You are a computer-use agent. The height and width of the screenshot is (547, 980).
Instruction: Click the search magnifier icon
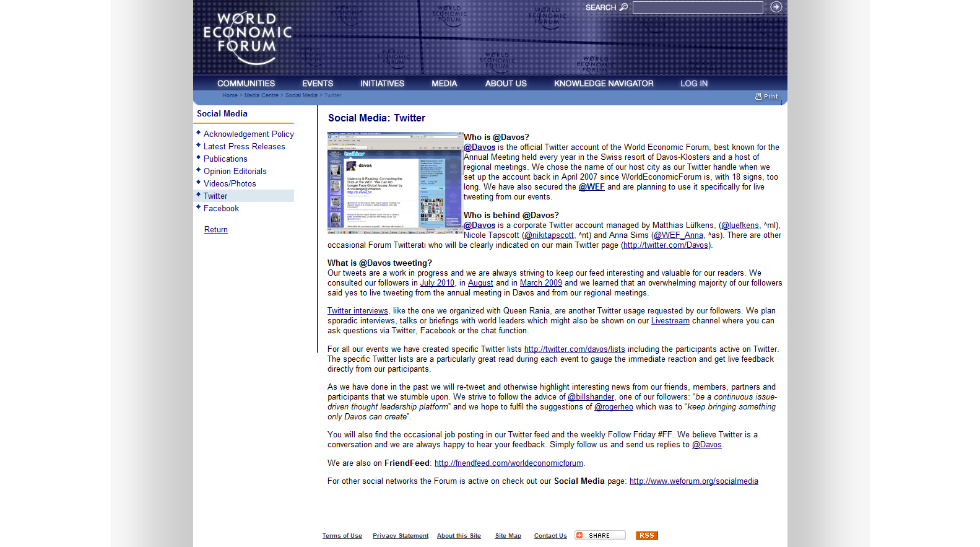click(x=623, y=7)
